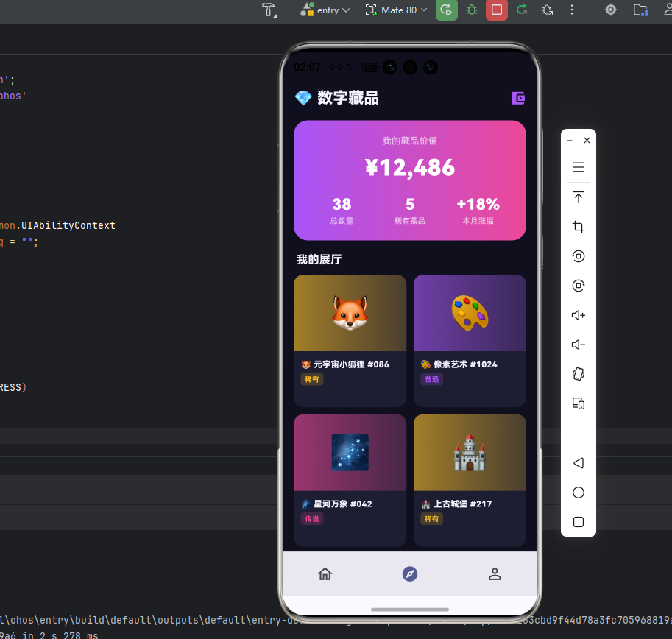Open the 像素艺术 #1024 palette card image
The image size is (672, 639).
(470, 313)
